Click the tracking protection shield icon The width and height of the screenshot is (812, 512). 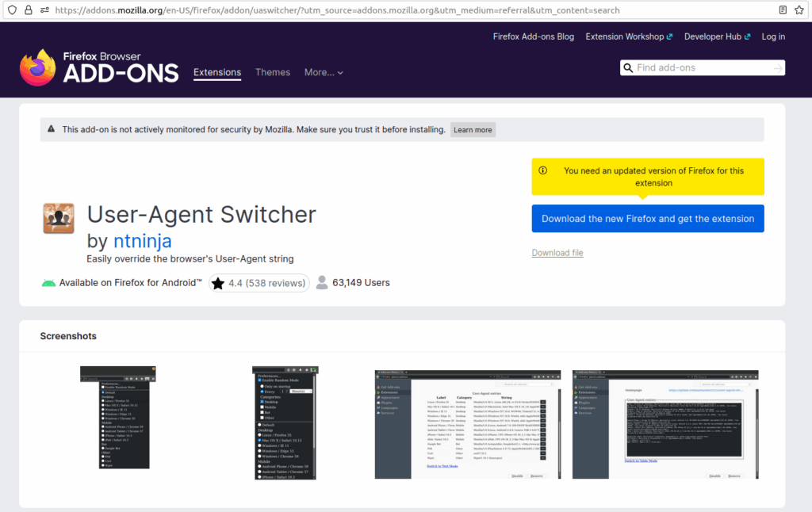click(13, 10)
